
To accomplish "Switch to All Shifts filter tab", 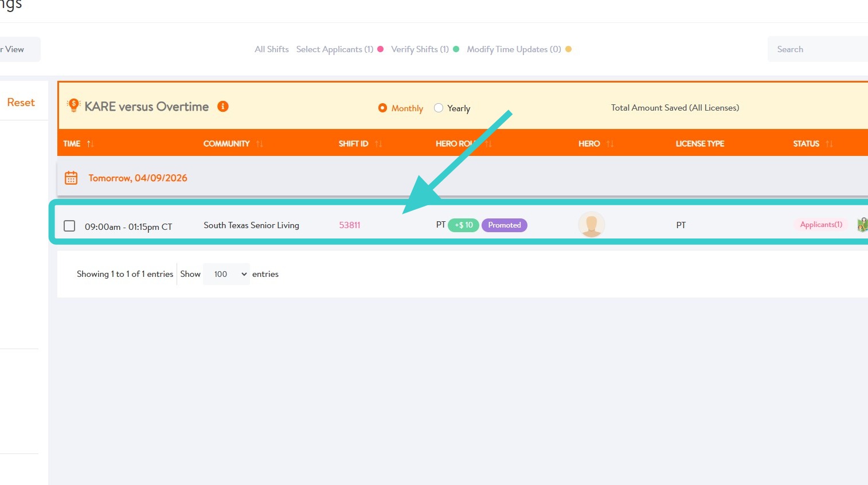I will [272, 49].
